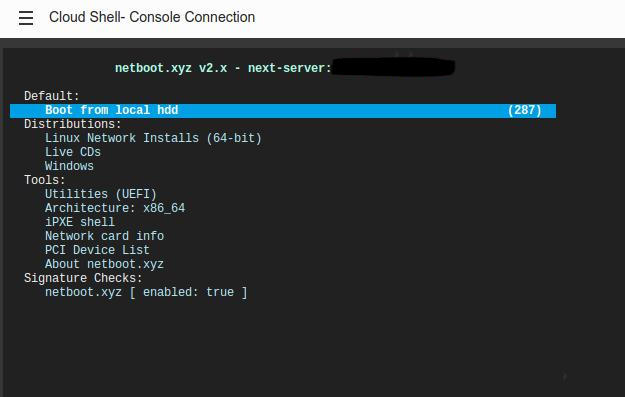The height and width of the screenshot is (397, 625).
Task: Click the Tools section heading
Action: (45, 180)
